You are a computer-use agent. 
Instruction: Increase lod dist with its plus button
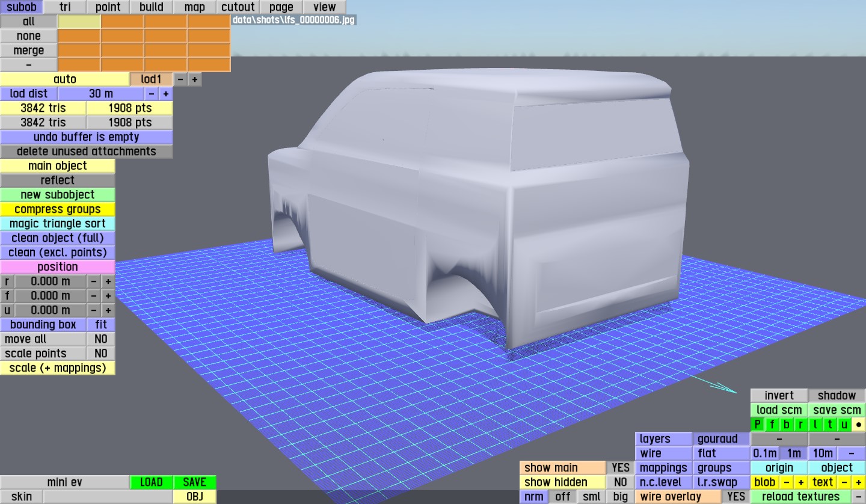[x=166, y=94]
